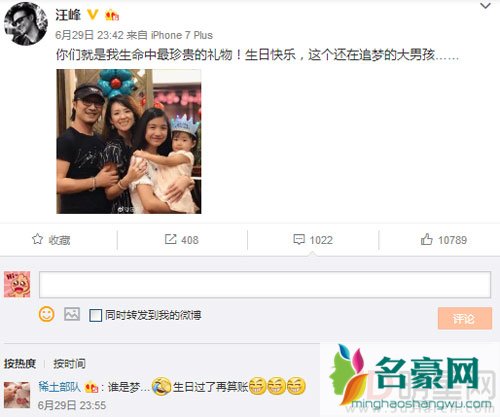
Task: Open the 6月29日 23:42 post timestamp
Action: [89, 35]
